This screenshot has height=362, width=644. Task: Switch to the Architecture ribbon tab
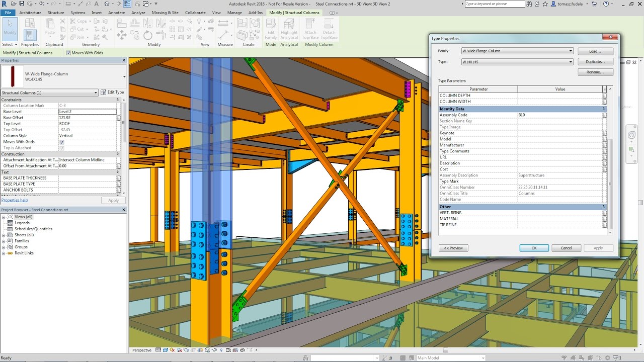pyautogui.click(x=30, y=13)
